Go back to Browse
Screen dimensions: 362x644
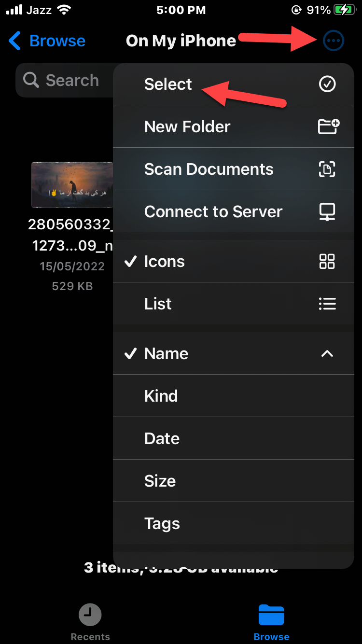pos(47,41)
